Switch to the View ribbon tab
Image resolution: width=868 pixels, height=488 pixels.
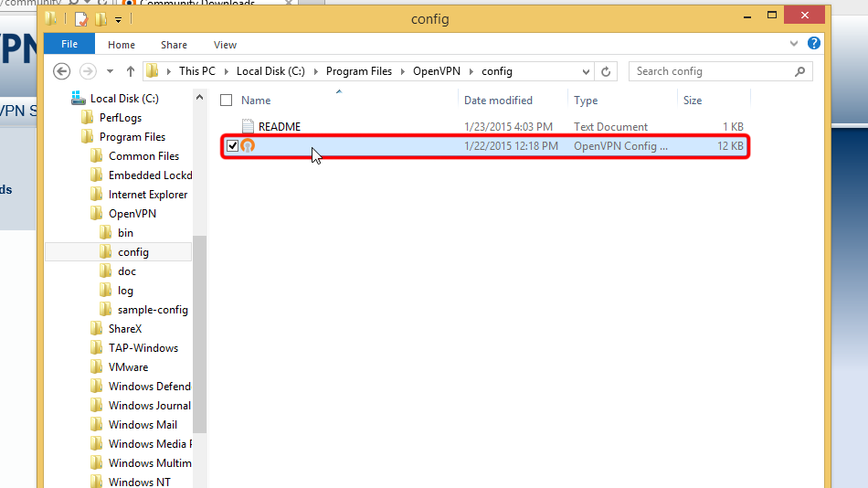click(225, 44)
